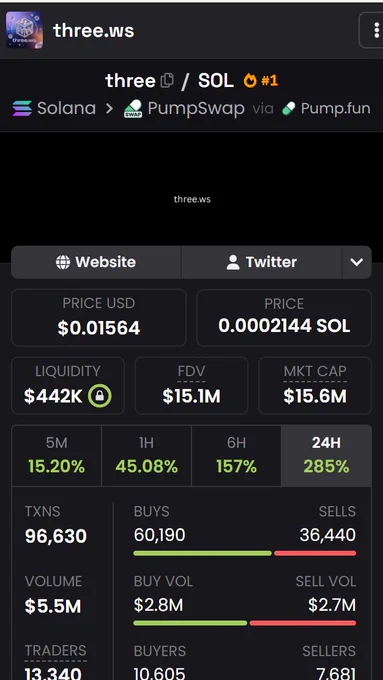Select the 1H timeframe tab

point(146,456)
